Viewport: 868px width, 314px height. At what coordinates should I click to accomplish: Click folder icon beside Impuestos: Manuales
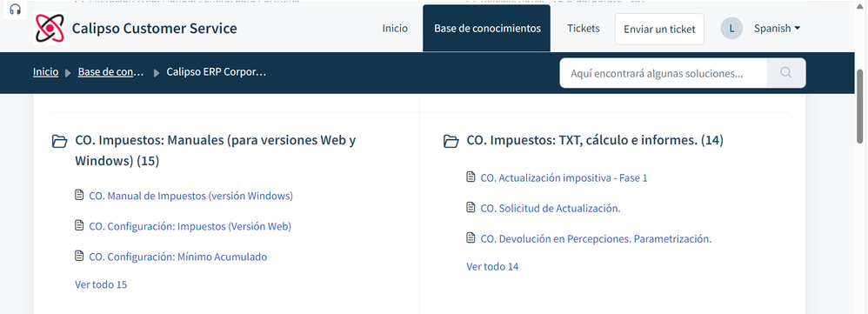pos(59,141)
